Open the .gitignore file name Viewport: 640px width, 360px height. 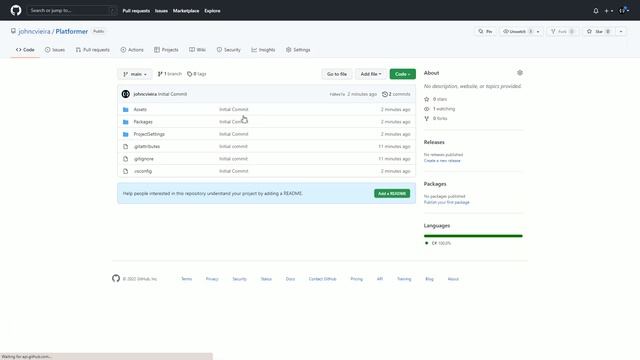[x=144, y=159]
